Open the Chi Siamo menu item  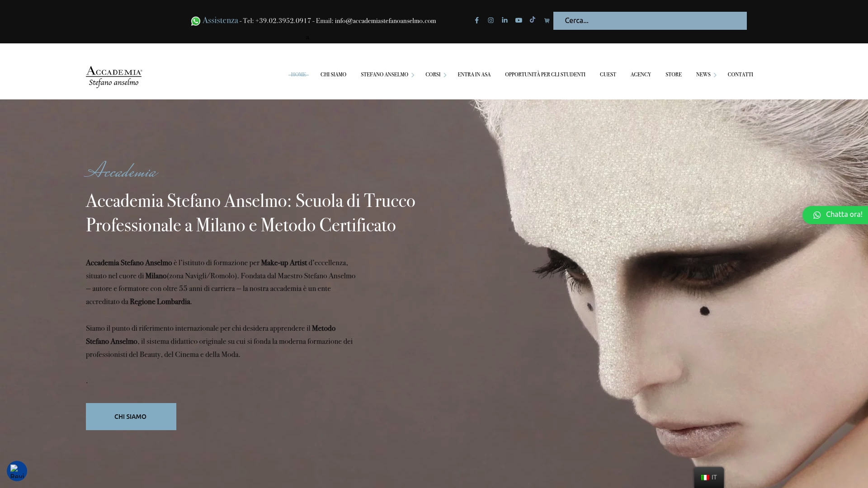[333, 75]
